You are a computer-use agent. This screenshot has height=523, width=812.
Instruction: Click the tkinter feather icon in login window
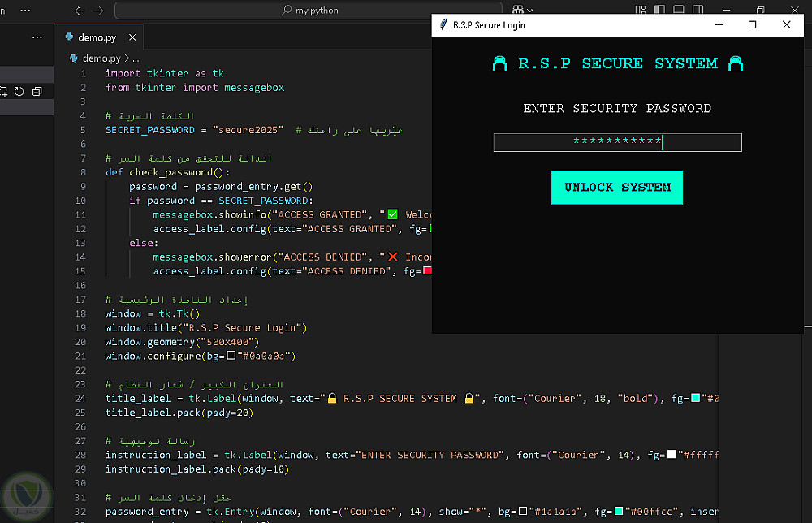(x=443, y=25)
